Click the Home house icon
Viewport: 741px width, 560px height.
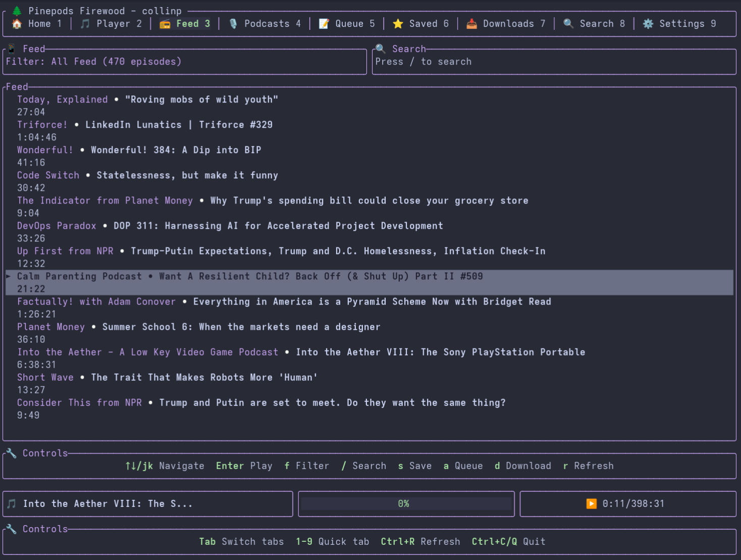[17, 24]
